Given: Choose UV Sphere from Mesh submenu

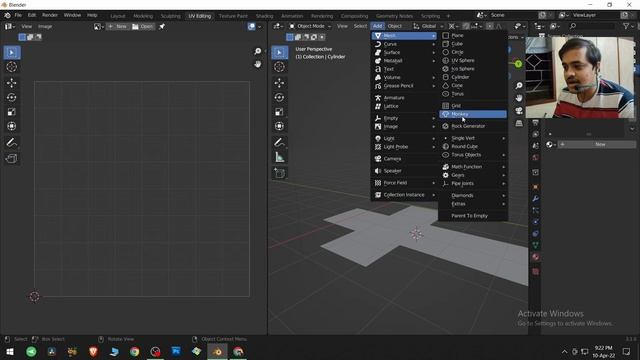Looking at the screenshot, I should point(473,60).
